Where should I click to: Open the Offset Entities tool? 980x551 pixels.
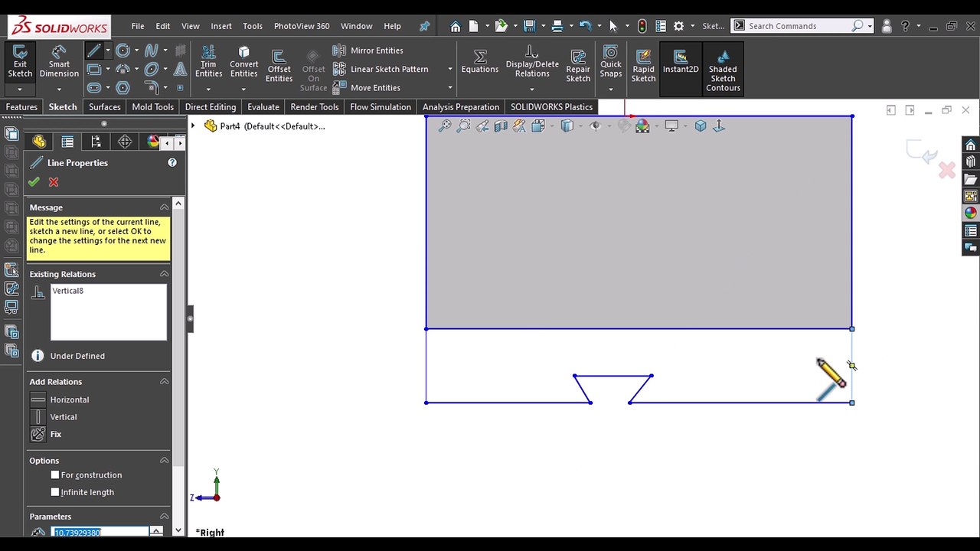coord(279,66)
